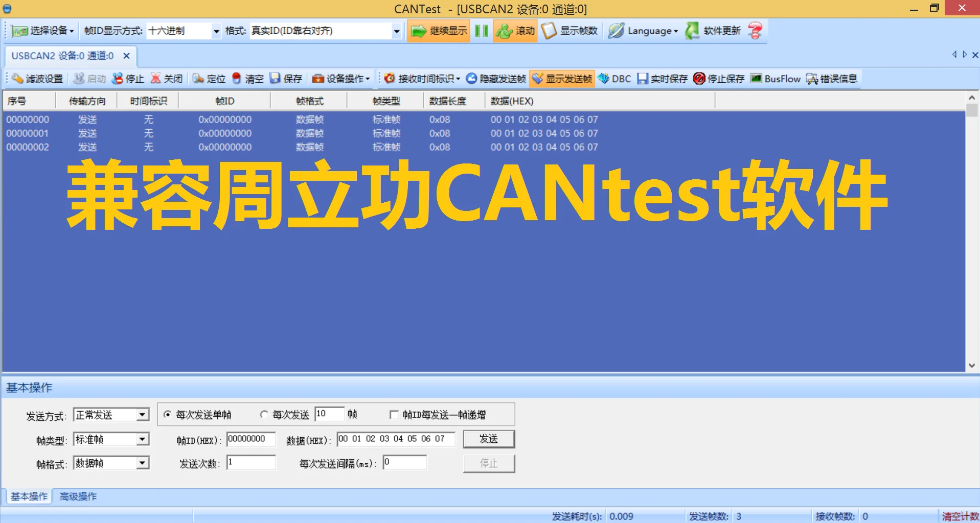Open the BusFlow tool

775,79
